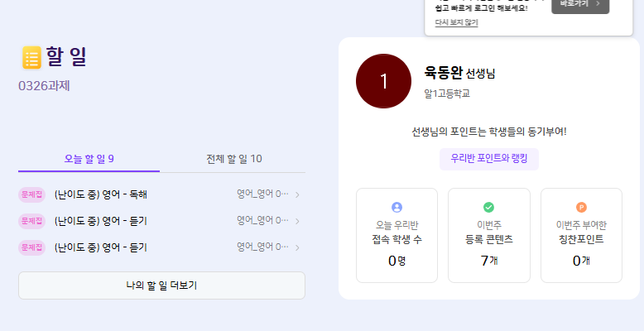The image size is (644, 331).
Task: Click the teacher name 육동완 선생님
Action: pyautogui.click(x=459, y=73)
